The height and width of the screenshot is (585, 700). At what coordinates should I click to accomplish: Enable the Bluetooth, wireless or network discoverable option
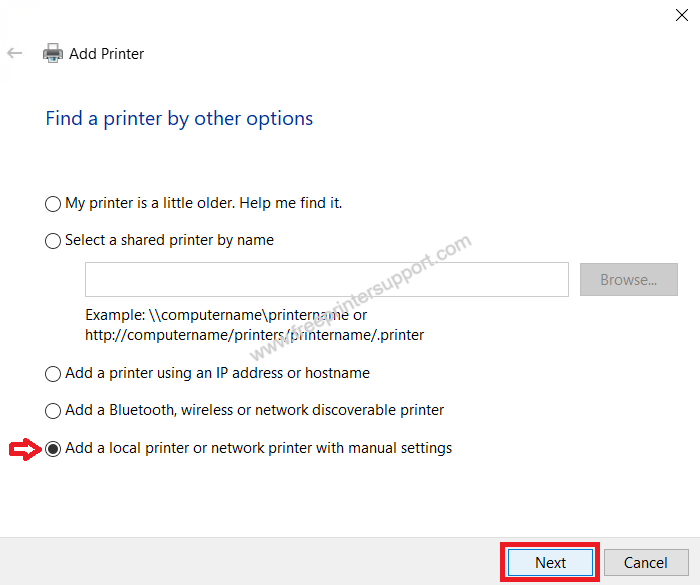53,411
